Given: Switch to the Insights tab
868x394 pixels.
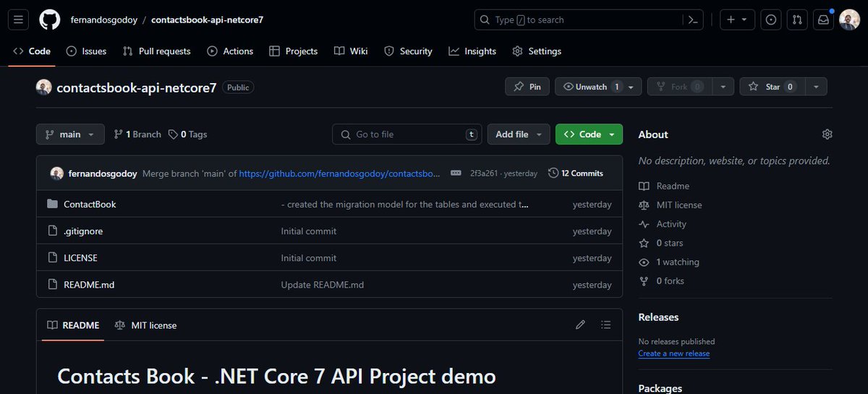Looking at the screenshot, I should click(x=472, y=51).
